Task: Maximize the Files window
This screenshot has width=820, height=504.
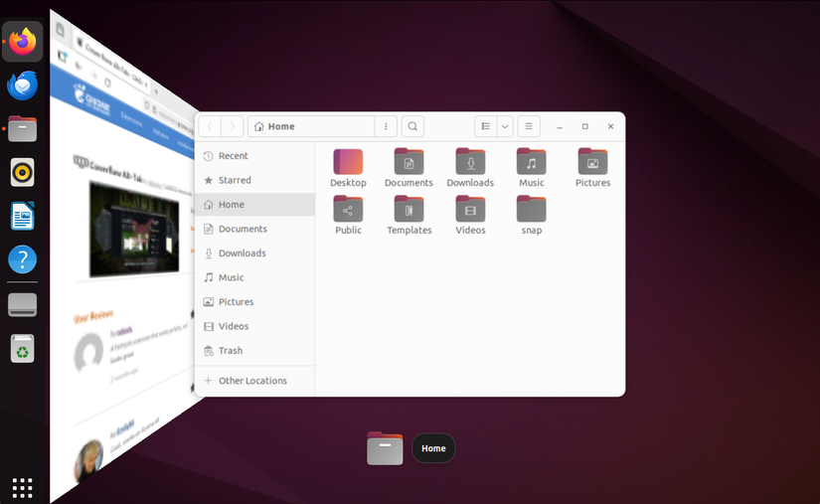Action: pos(585,126)
